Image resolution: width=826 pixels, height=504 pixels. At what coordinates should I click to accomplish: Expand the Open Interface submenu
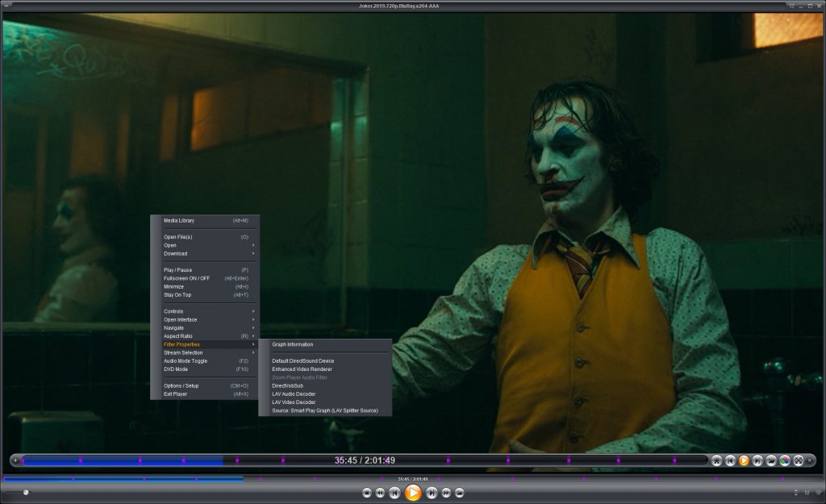pyautogui.click(x=206, y=319)
